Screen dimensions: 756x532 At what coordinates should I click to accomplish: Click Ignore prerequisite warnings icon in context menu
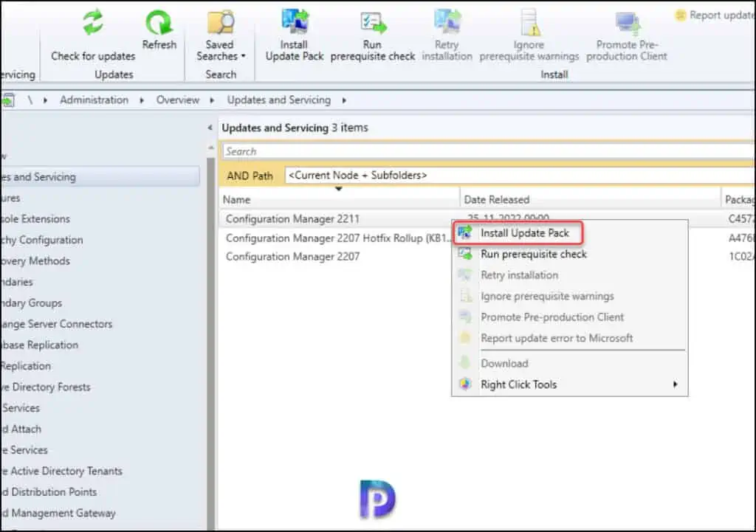465,296
